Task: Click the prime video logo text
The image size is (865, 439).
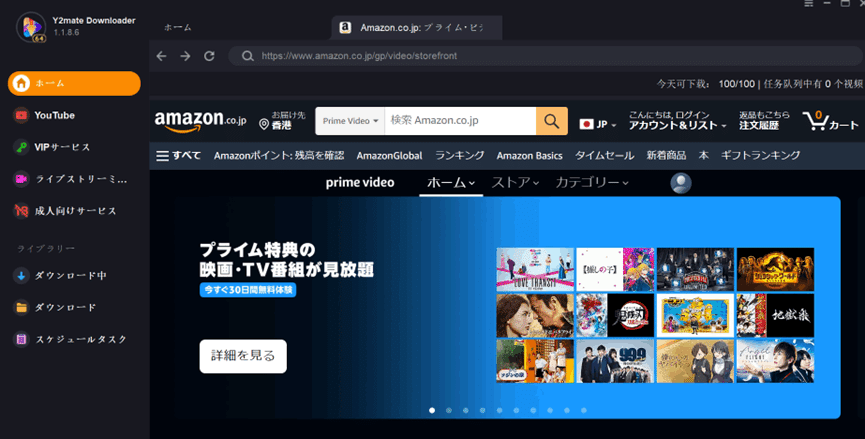Action: pyautogui.click(x=360, y=183)
